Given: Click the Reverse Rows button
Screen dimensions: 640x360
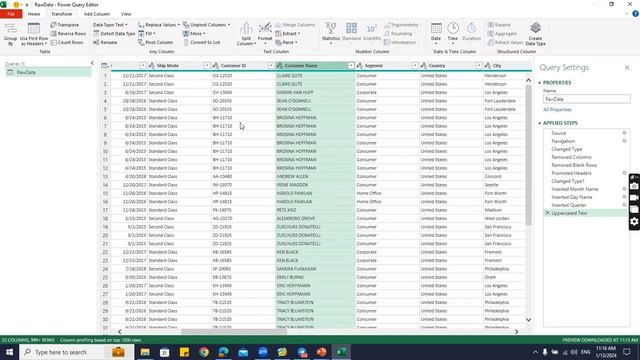Looking at the screenshot, I should click(68, 33).
